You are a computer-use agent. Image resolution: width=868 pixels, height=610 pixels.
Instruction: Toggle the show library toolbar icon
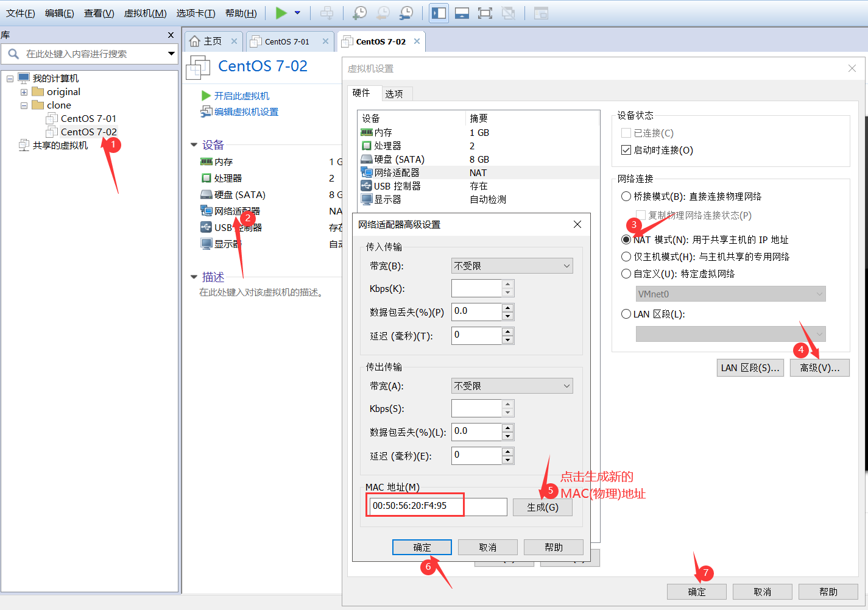point(439,13)
